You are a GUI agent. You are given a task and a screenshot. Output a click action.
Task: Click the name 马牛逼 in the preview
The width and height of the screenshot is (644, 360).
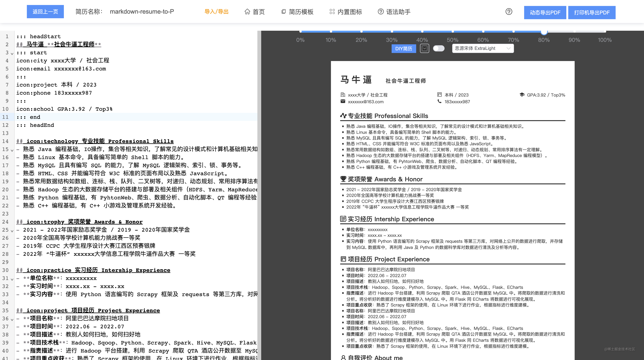click(356, 79)
